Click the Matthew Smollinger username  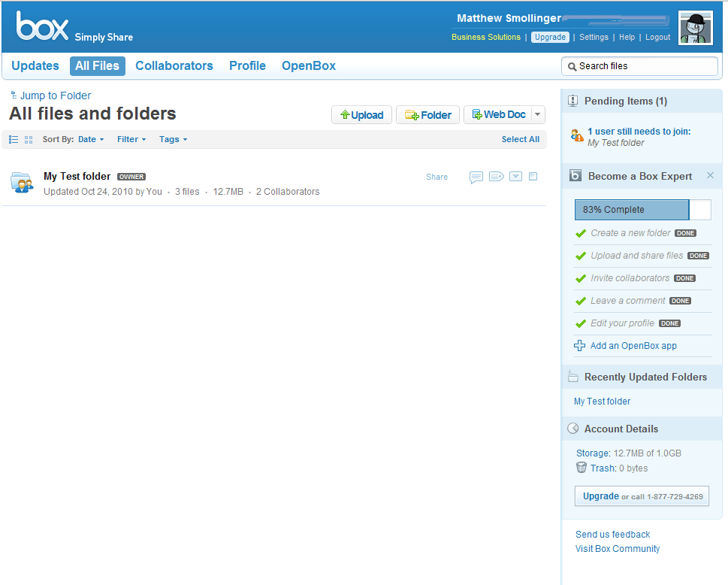tap(509, 18)
